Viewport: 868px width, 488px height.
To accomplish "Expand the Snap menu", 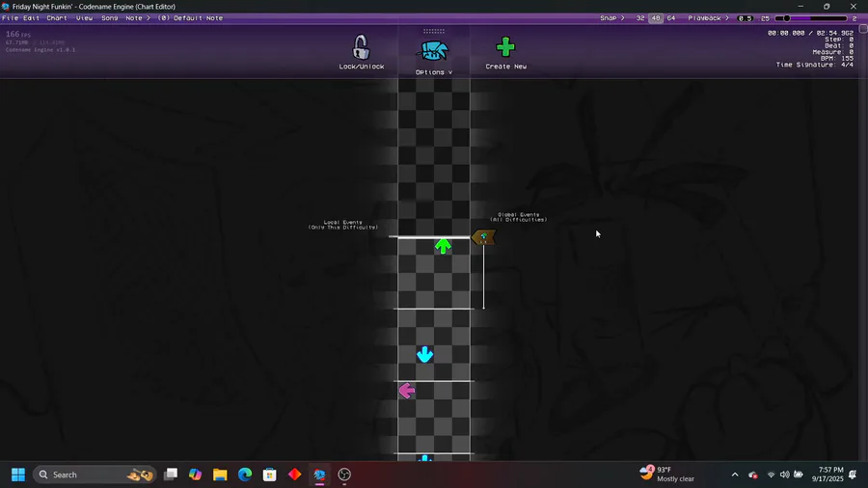I will (x=612, y=18).
